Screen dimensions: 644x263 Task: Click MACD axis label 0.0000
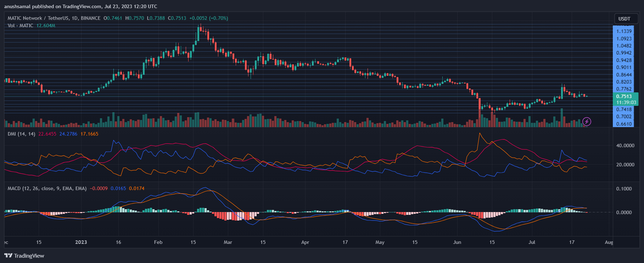(x=624, y=212)
